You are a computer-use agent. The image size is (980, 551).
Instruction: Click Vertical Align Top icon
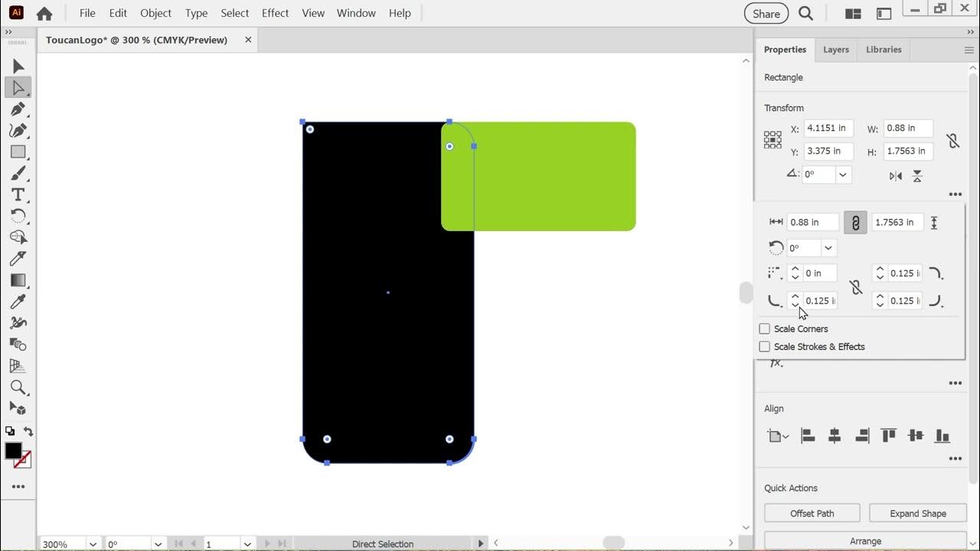pyautogui.click(x=889, y=436)
